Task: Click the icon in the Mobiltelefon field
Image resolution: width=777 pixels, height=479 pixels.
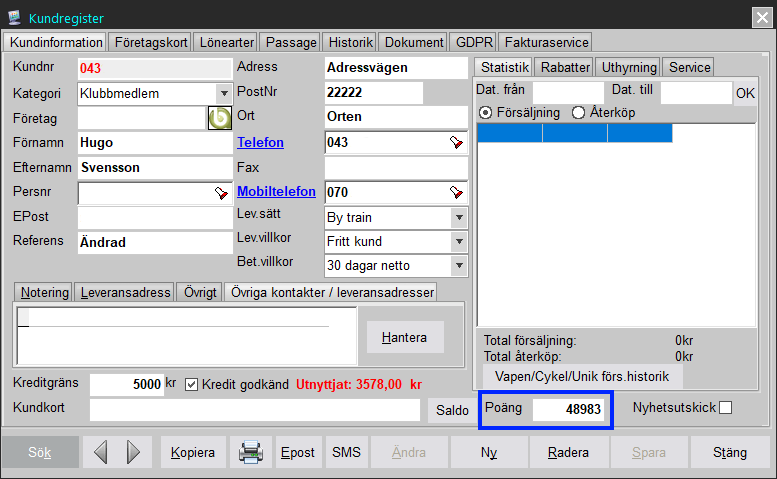Action: [457, 192]
